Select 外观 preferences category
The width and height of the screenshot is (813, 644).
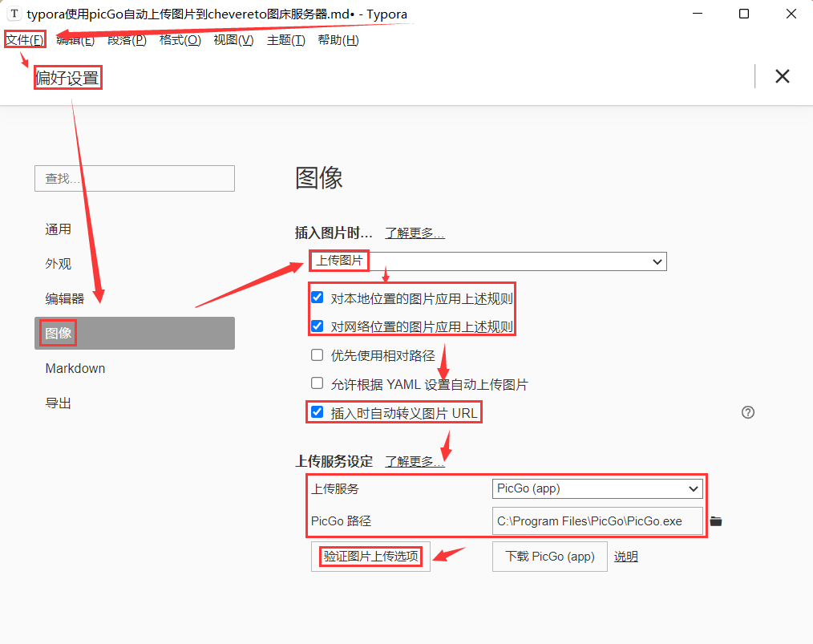(x=134, y=264)
